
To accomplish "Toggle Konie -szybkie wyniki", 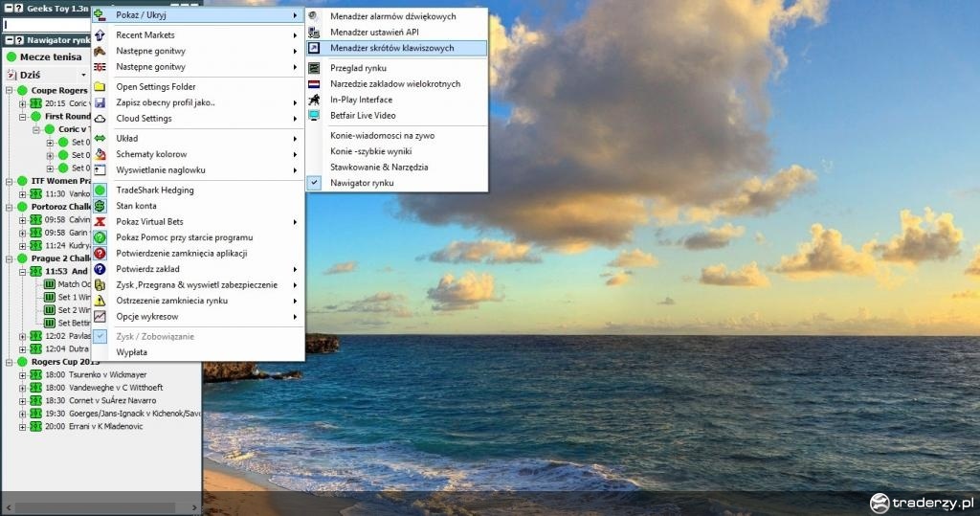I will tap(397, 151).
